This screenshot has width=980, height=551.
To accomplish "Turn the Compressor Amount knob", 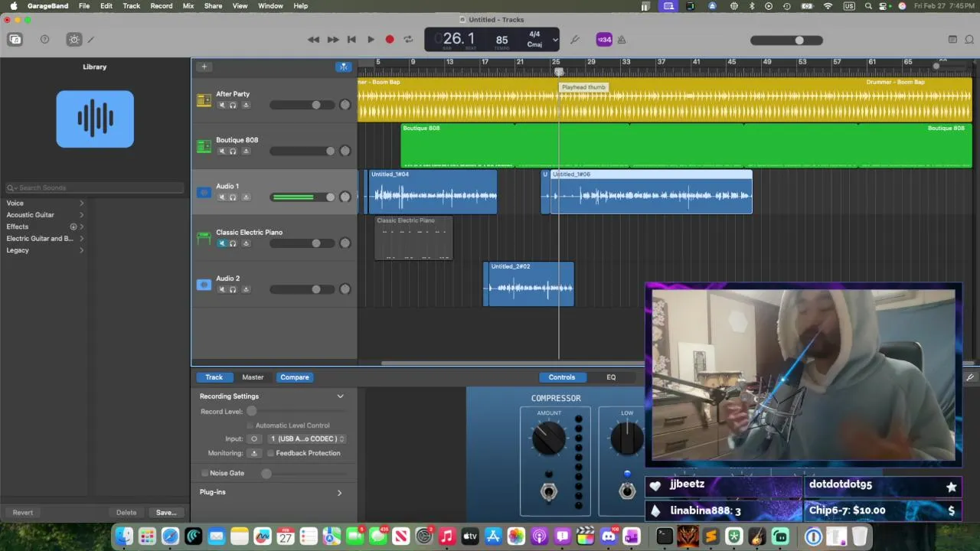I will pos(548,439).
